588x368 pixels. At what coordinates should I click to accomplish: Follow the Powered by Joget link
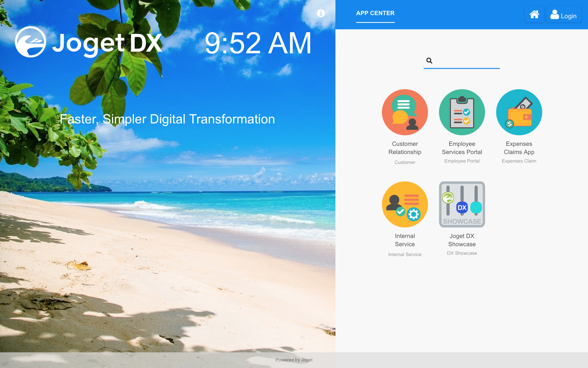click(x=294, y=360)
